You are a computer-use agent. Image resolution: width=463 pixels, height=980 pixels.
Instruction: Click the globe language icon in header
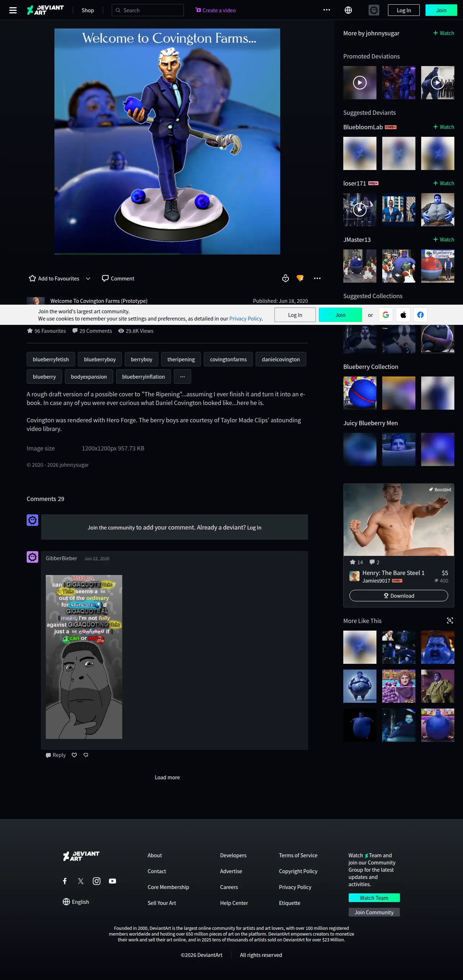coord(348,10)
